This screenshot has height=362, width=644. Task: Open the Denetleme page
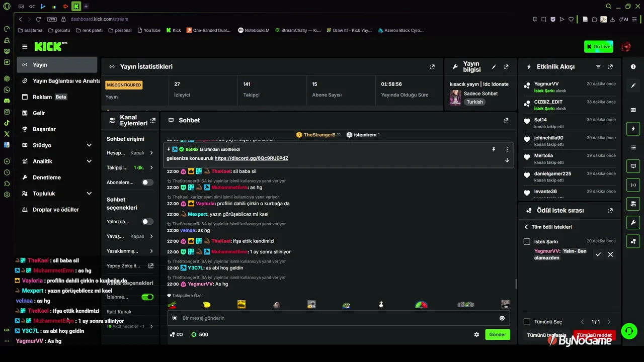point(57,177)
